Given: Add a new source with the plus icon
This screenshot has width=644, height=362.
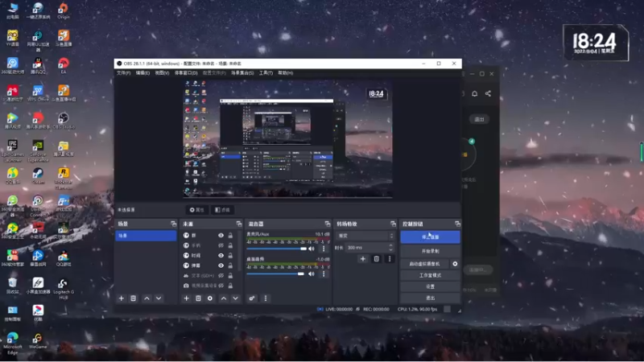Looking at the screenshot, I should click(x=187, y=298).
